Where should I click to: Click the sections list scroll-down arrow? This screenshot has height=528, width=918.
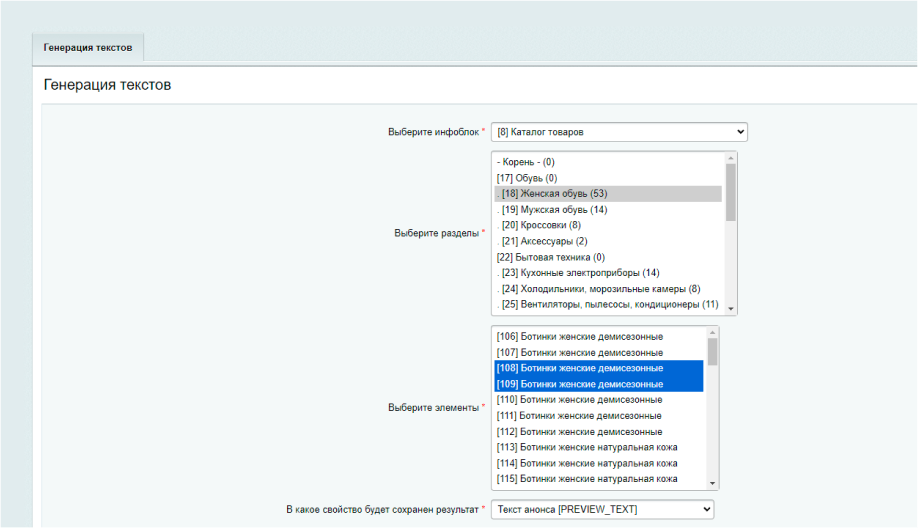[x=731, y=309]
